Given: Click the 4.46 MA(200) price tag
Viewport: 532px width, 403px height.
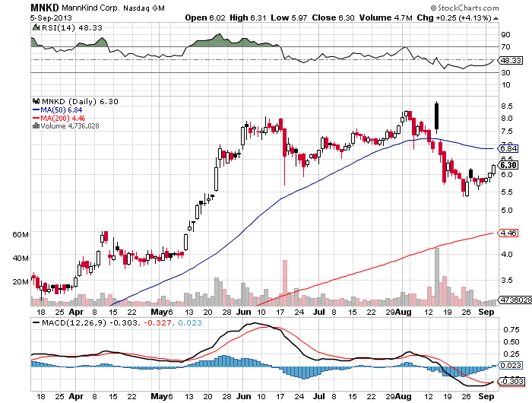Looking at the screenshot, I should pos(508,233).
